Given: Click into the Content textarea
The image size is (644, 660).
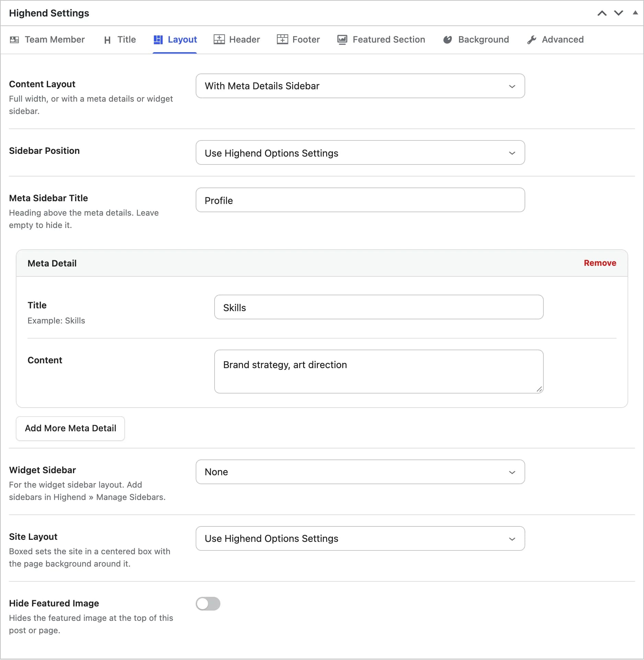Looking at the screenshot, I should (x=379, y=372).
